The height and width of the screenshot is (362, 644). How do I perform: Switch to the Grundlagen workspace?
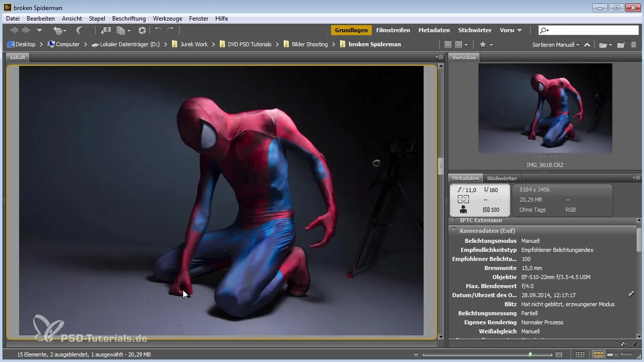pyautogui.click(x=351, y=30)
